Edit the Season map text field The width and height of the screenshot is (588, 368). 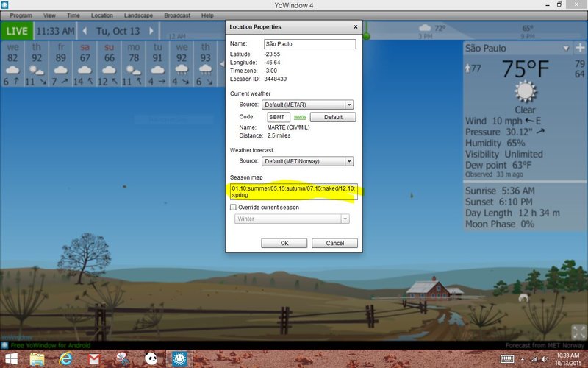pos(293,191)
